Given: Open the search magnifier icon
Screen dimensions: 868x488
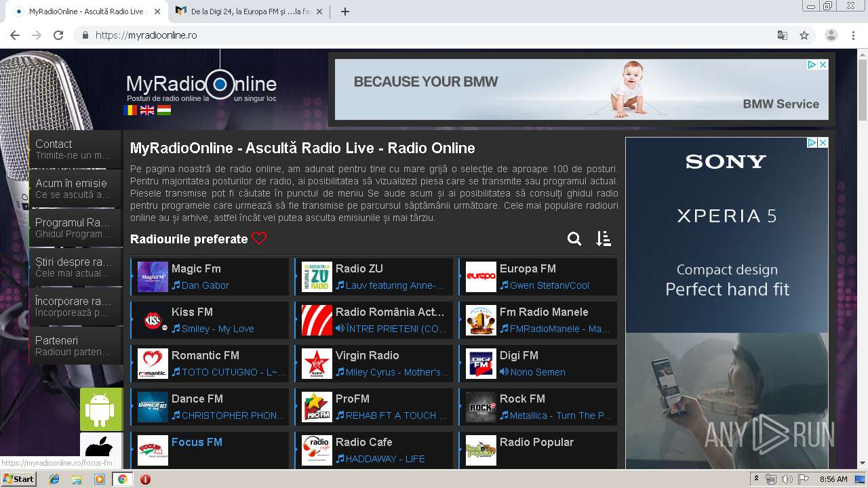Looking at the screenshot, I should point(574,239).
